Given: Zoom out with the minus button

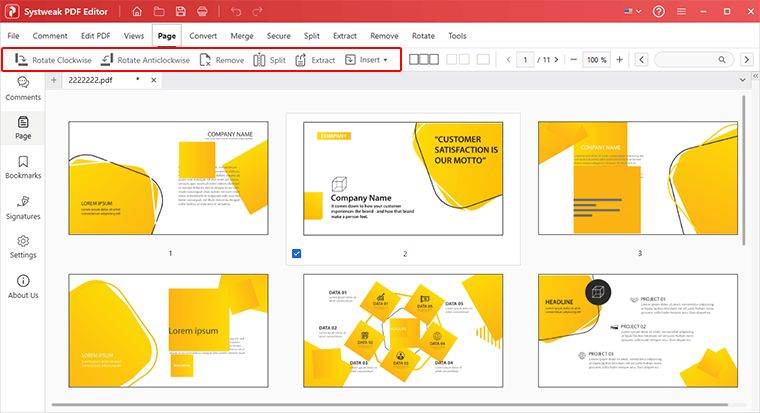Looking at the screenshot, I should click(x=574, y=60).
